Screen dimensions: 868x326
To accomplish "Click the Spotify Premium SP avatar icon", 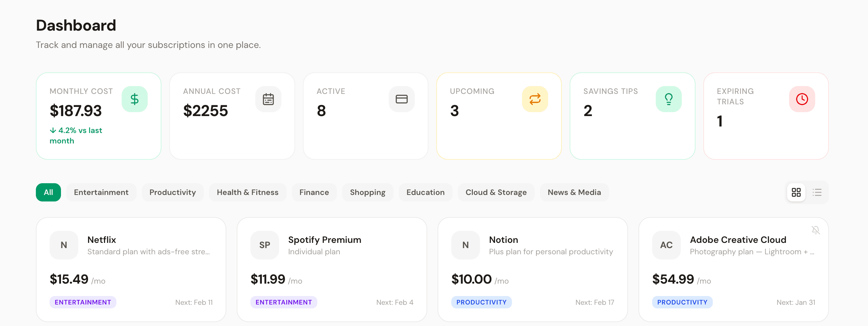I will [264, 245].
